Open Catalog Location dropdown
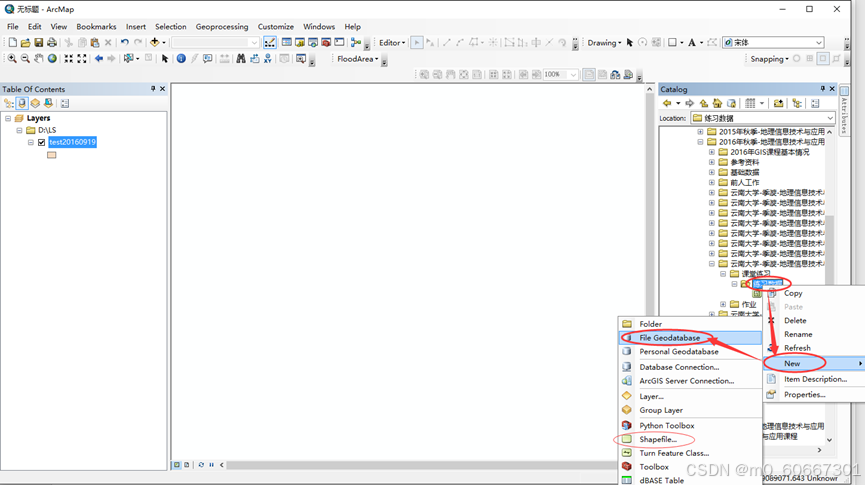865x485 pixels. tap(830, 118)
